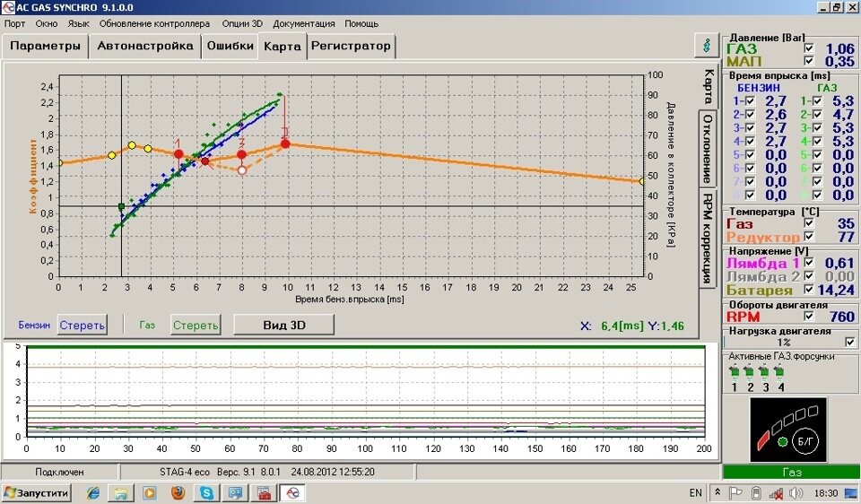Toggle ГАЗ injector 4 time checkbox
Viewport: 861px width, 504px height.
point(818,142)
